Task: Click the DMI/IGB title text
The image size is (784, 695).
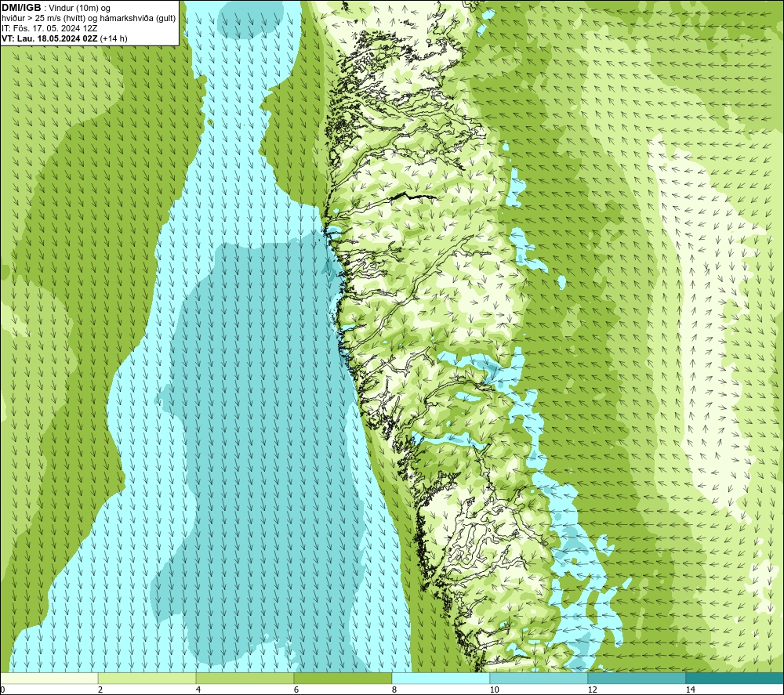Action: tap(21, 8)
